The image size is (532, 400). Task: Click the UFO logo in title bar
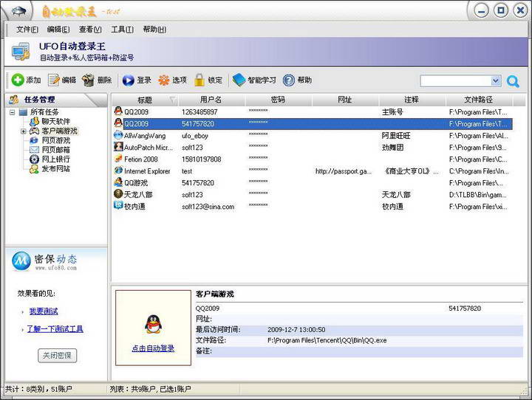[x=18, y=11]
